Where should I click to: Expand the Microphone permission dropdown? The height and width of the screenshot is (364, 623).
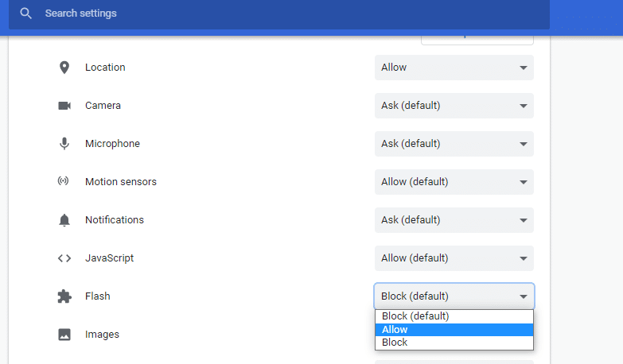454,144
